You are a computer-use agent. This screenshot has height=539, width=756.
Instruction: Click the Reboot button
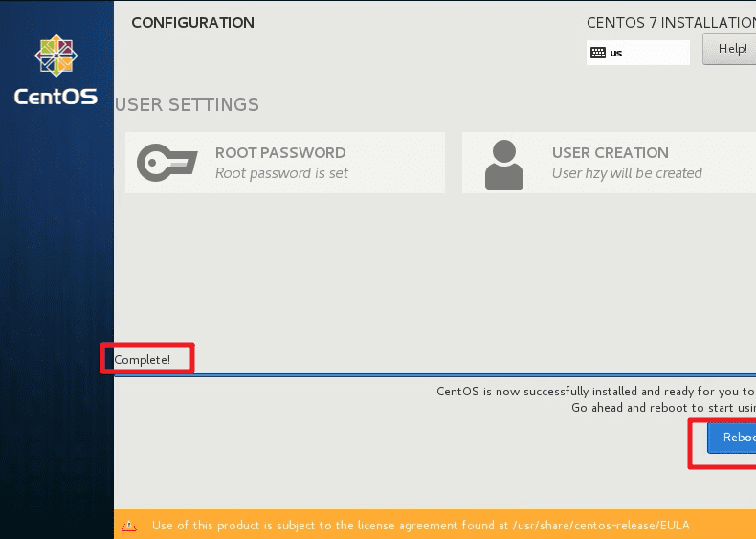(731, 438)
